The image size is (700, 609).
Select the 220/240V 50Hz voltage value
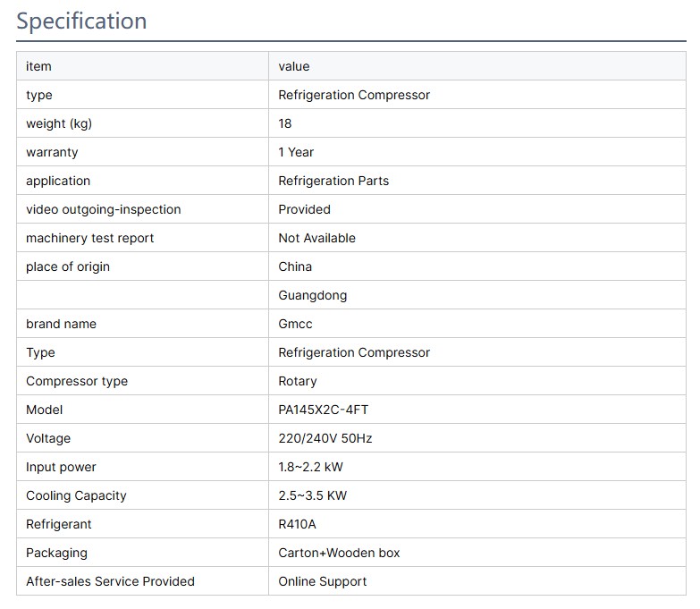(325, 438)
